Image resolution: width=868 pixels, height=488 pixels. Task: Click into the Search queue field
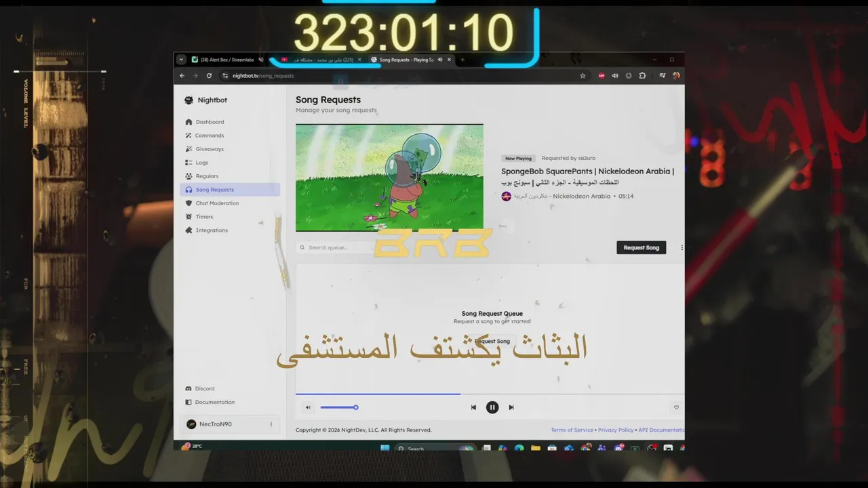[336, 247]
